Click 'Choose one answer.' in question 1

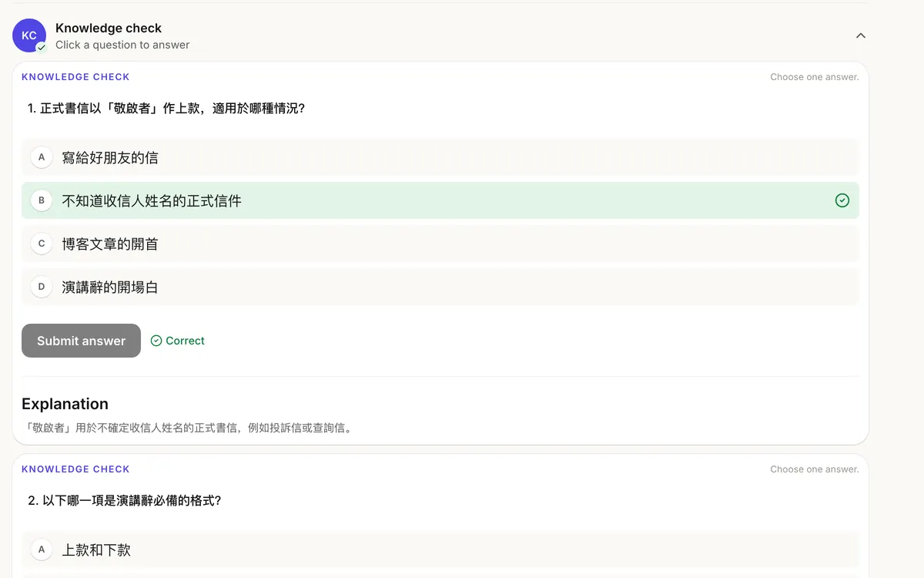[815, 77]
